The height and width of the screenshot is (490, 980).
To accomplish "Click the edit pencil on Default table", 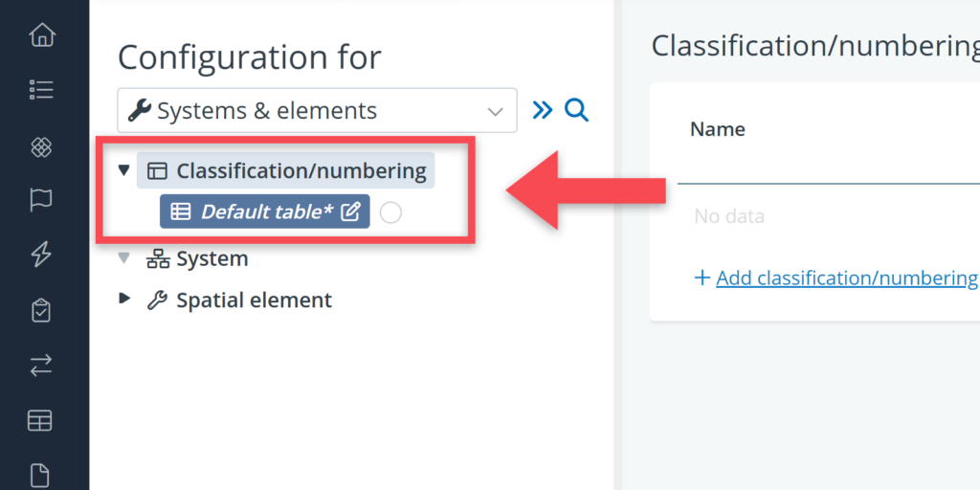I will click(351, 212).
